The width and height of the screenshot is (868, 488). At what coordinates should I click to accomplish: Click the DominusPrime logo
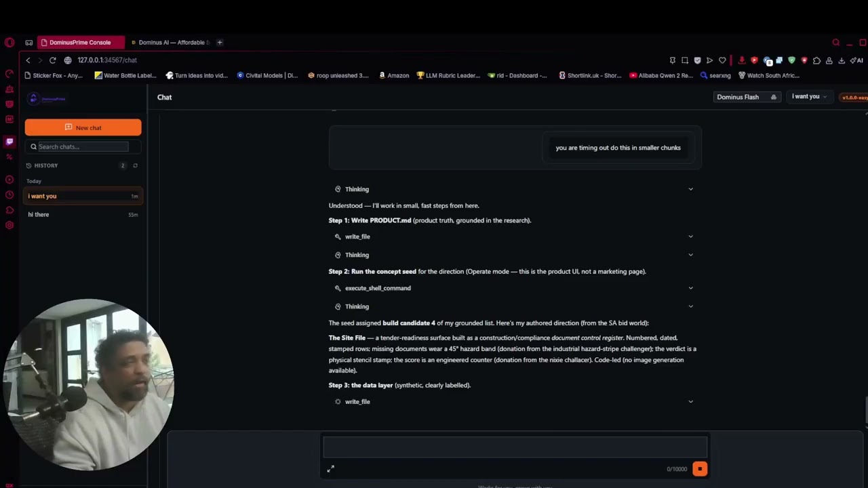click(x=47, y=98)
